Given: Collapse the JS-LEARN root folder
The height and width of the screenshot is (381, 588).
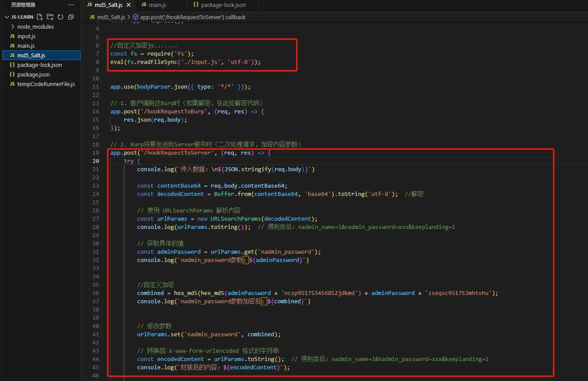Looking at the screenshot, I should click(7, 17).
